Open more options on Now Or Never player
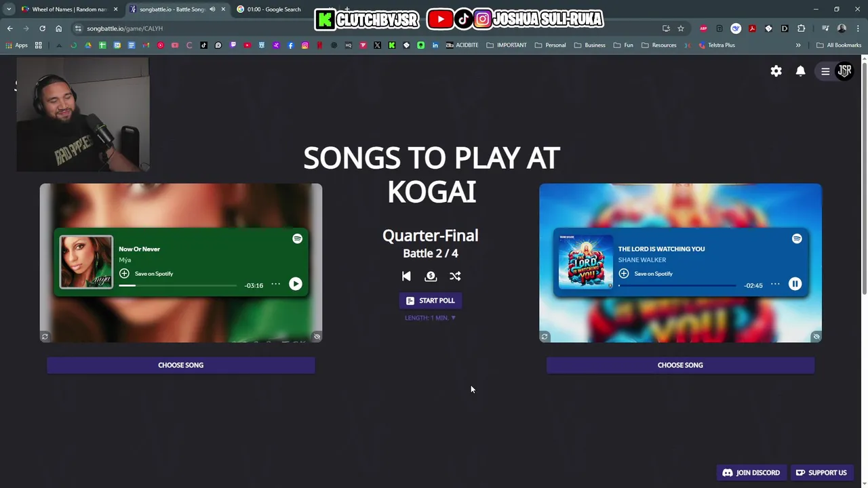This screenshot has width=868, height=488. tap(276, 284)
